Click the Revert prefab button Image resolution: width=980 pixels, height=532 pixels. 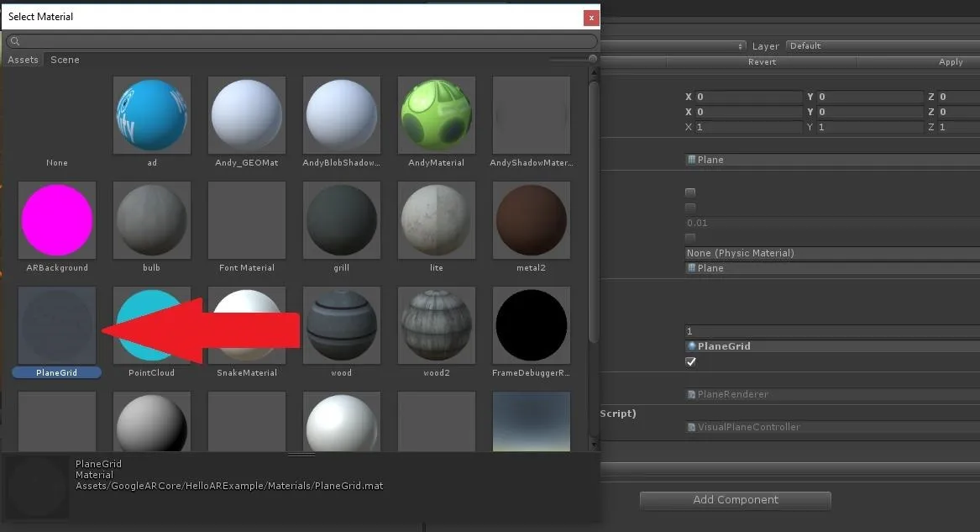pos(762,62)
